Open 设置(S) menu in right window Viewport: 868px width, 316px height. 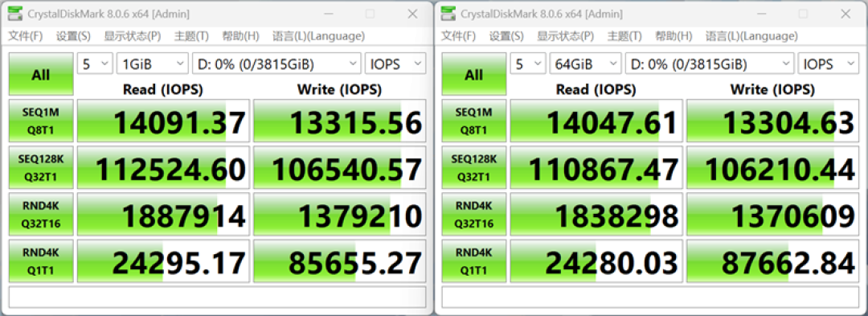pos(506,36)
